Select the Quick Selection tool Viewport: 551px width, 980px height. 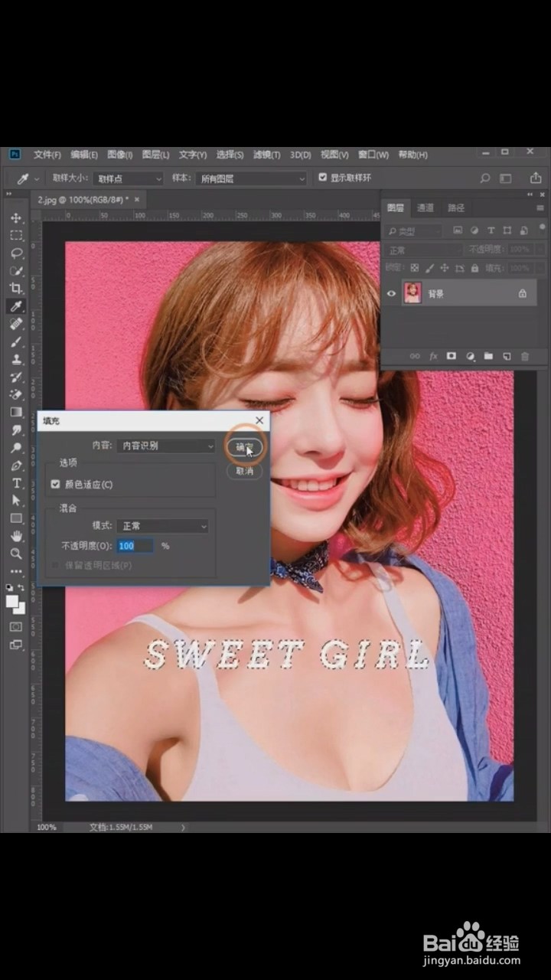pyautogui.click(x=16, y=271)
